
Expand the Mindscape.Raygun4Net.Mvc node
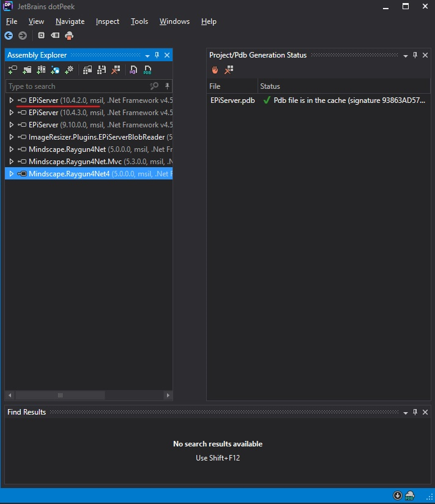click(x=11, y=161)
